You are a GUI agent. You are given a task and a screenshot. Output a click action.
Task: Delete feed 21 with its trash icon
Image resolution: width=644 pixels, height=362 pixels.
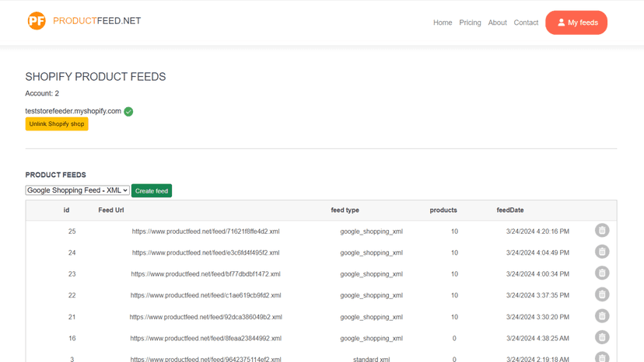pyautogui.click(x=602, y=316)
